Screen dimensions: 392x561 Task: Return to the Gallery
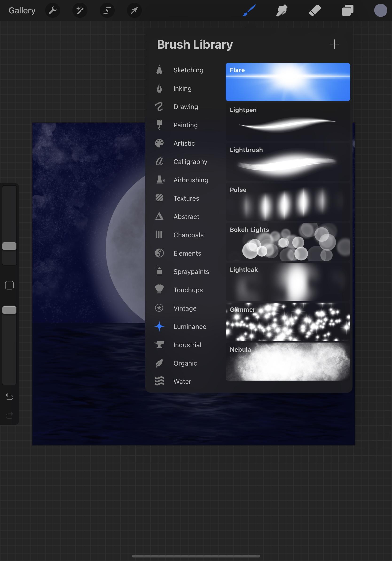22,11
